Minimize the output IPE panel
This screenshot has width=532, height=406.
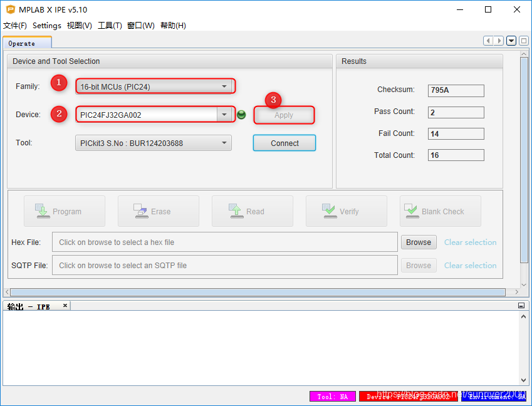click(521, 306)
